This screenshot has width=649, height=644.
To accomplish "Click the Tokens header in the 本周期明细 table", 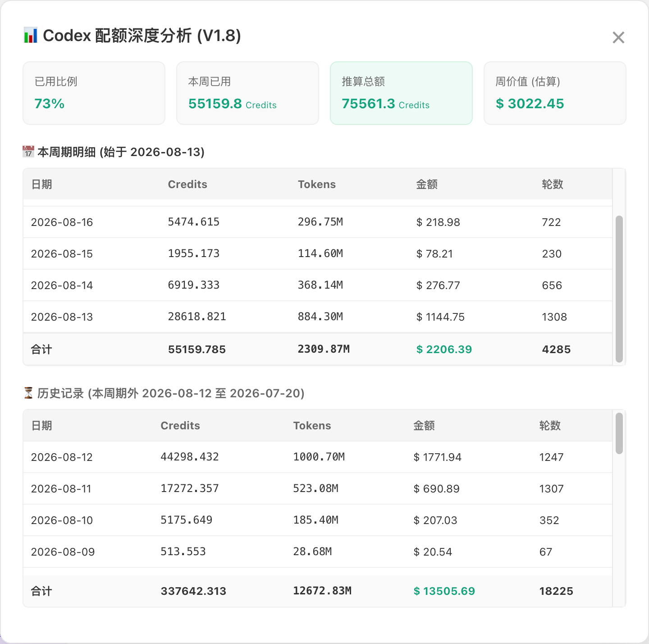I will [317, 184].
